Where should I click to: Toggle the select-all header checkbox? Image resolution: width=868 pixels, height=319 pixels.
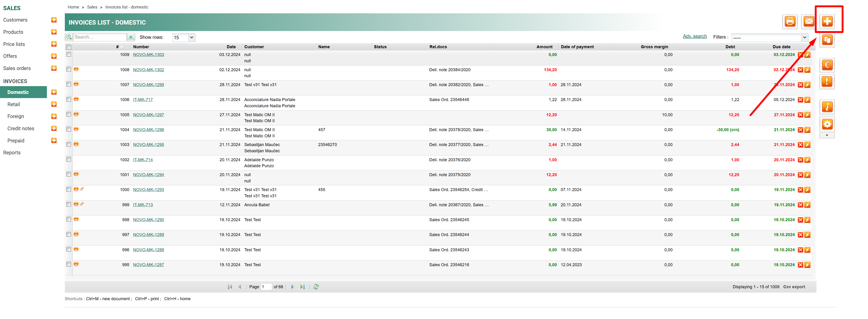click(69, 47)
